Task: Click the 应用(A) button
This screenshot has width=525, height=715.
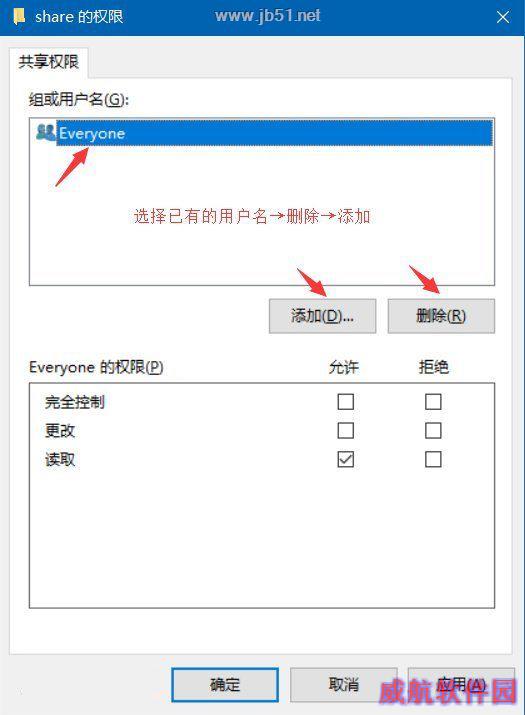Action: (x=461, y=685)
